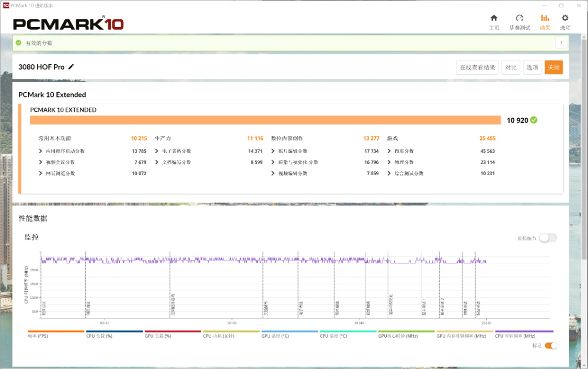Click the Options (选项) button beside Compare

tap(532, 67)
